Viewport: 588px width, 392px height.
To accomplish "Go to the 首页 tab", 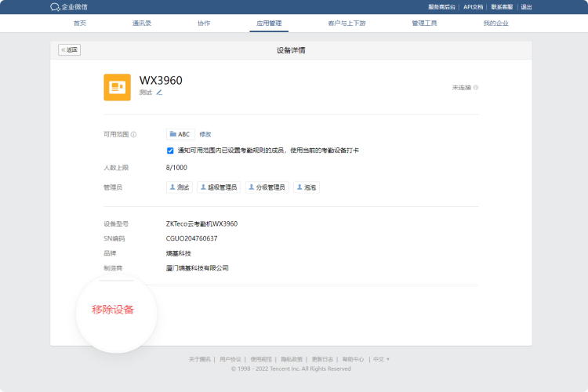I will tap(79, 24).
